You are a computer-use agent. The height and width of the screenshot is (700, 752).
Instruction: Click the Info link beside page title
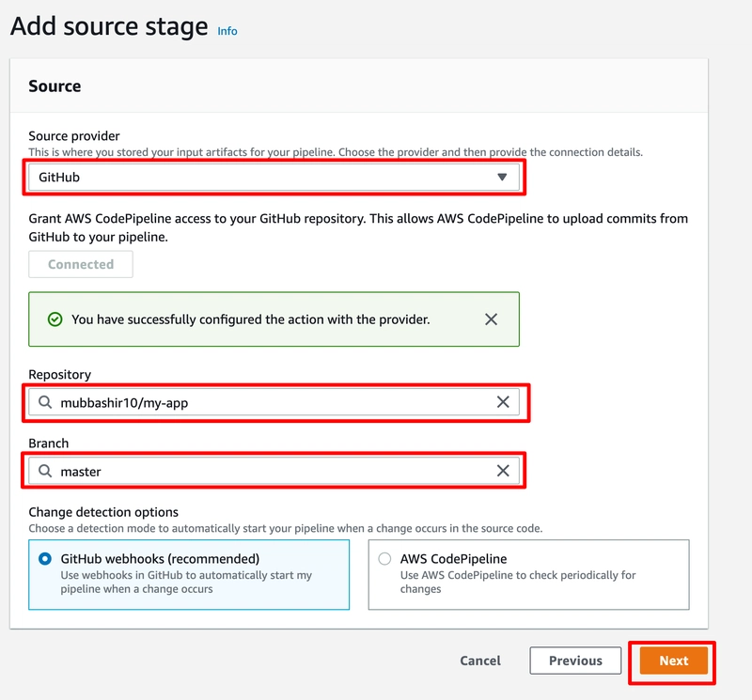click(227, 31)
